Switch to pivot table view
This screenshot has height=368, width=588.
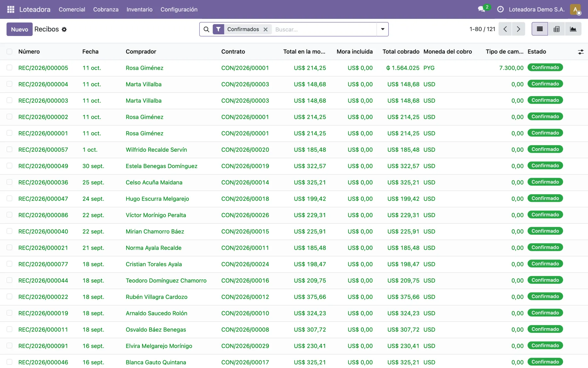(557, 29)
